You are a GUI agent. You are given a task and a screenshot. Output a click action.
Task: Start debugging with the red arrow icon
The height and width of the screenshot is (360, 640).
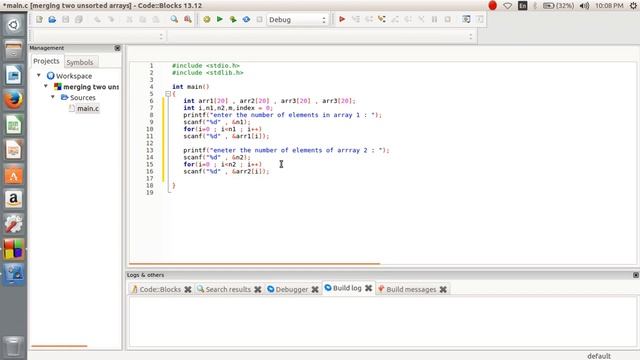[x=342, y=19]
